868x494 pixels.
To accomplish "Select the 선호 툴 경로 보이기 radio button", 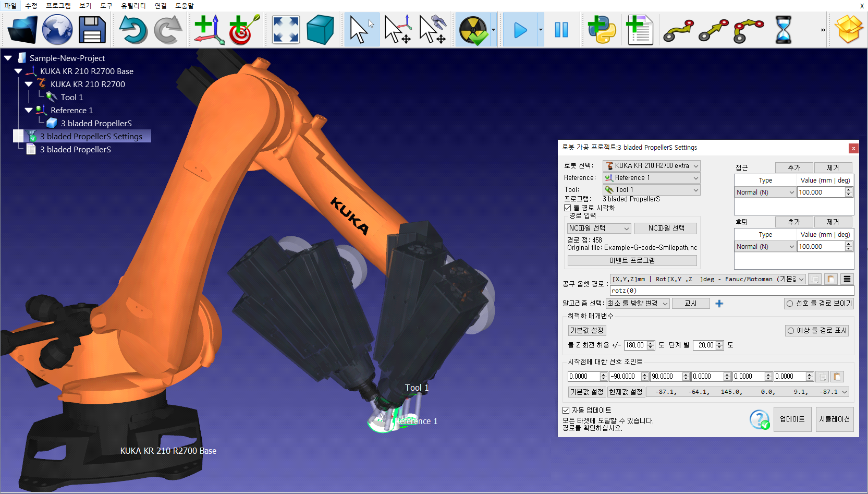I will tap(819, 304).
